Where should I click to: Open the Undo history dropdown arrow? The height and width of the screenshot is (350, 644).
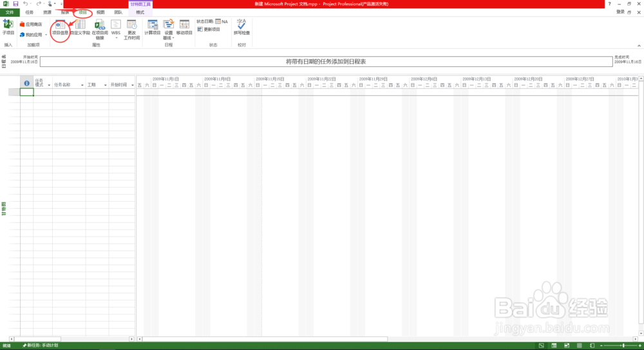[x=31, y=4]
